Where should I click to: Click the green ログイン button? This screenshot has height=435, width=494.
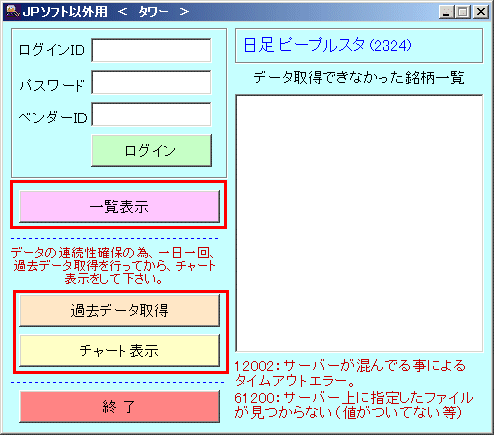[x=151, y=150]
